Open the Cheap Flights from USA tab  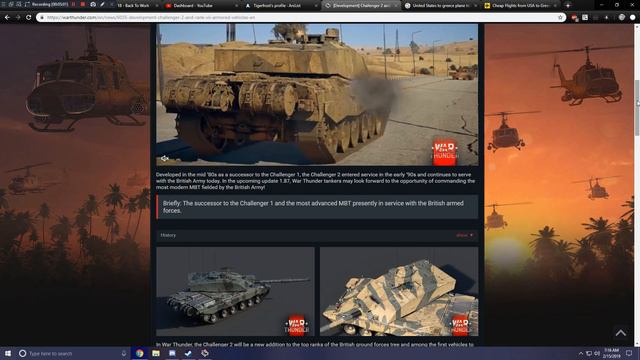click(x=520, y=6)
